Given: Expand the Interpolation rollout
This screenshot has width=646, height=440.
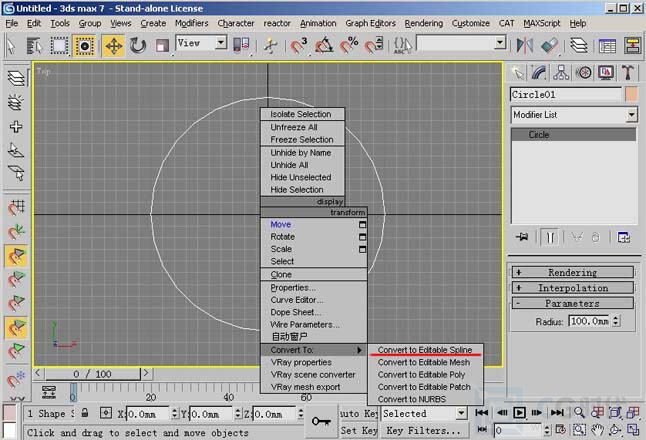Looking at the screenshot, I should click(x=573, y=288).
